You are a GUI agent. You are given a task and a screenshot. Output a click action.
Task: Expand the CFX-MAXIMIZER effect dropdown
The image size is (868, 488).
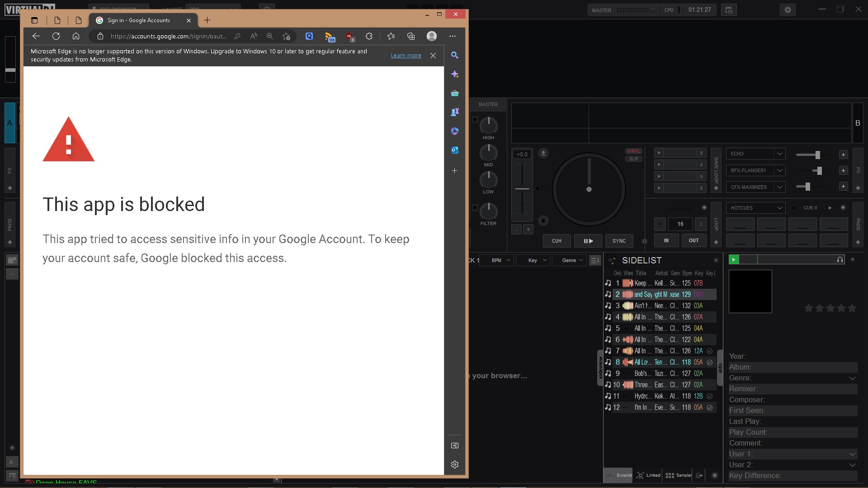coord(779,187)
